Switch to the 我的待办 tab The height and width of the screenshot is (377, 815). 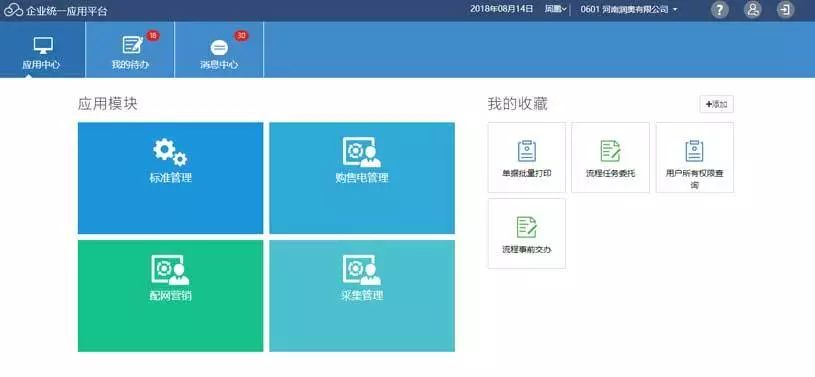click(x=130, y=50)
